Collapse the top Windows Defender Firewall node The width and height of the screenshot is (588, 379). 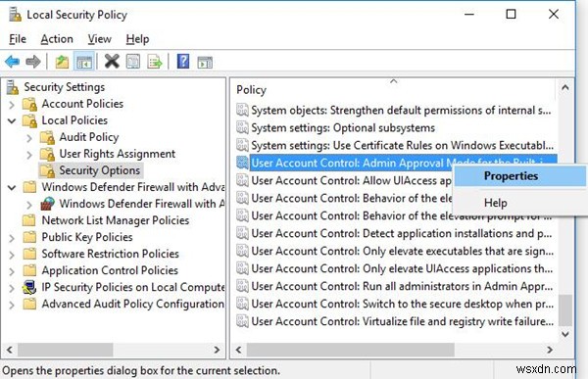[x=12, y=187]
